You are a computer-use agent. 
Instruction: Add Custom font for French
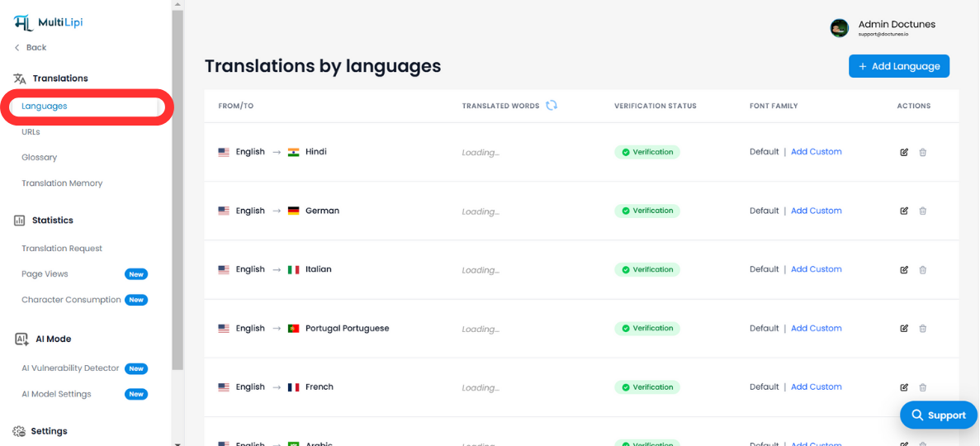pos(817,387)
